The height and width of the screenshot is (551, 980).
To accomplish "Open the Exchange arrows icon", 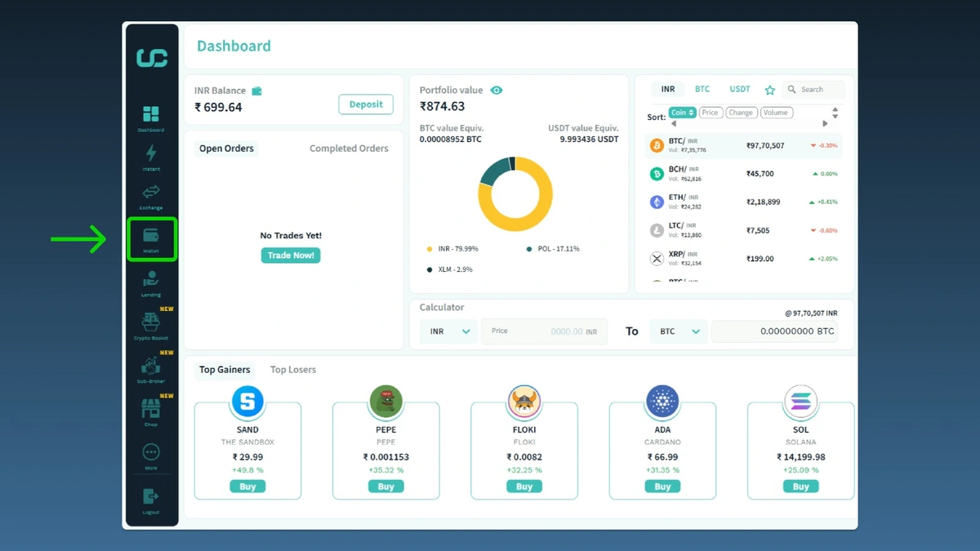I will [x=151, y=193].
